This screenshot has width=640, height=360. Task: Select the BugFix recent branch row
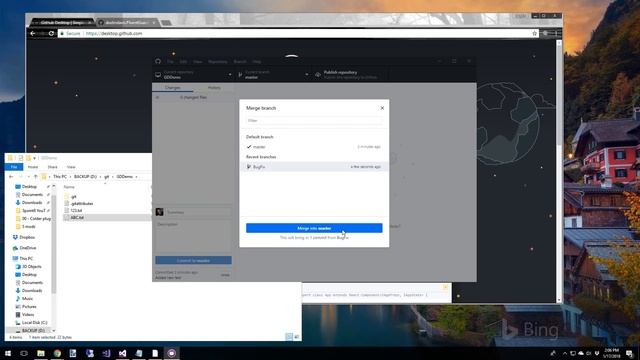tap(314, 167)
